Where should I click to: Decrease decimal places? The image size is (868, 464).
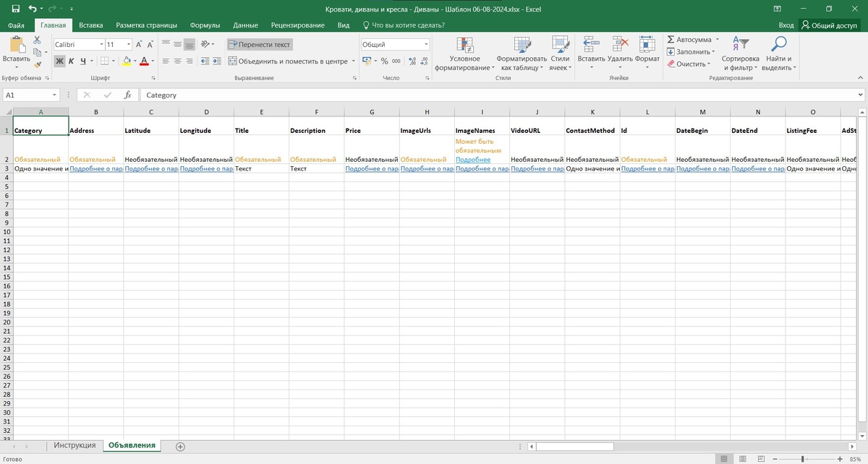coord(424,61)
